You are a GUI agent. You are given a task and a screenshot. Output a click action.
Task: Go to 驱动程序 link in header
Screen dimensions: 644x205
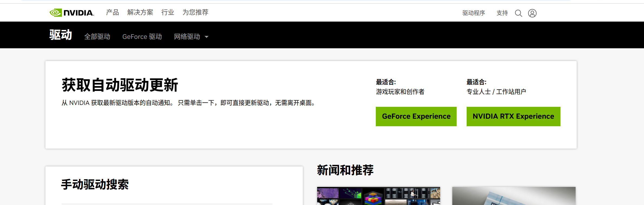coord(474,13)
